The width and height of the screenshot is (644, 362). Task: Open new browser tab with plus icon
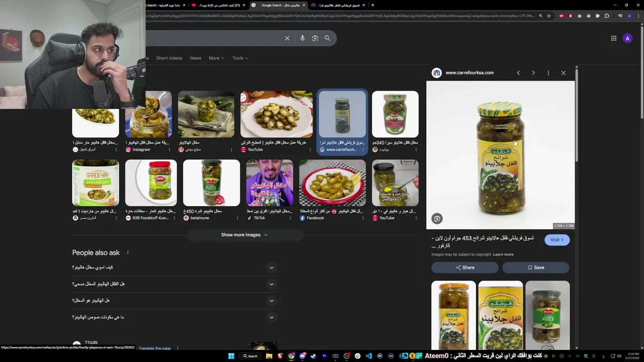[372, 5]
